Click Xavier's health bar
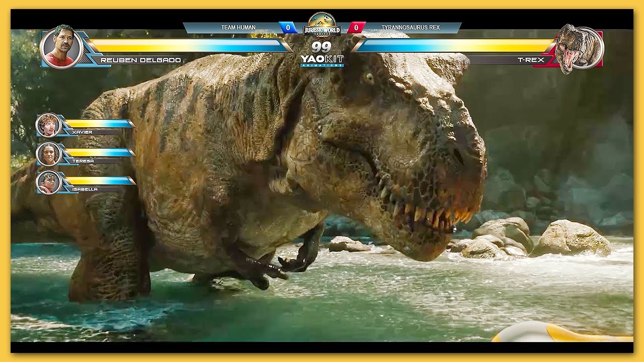The image size is (644, 362). pos(99,123)
